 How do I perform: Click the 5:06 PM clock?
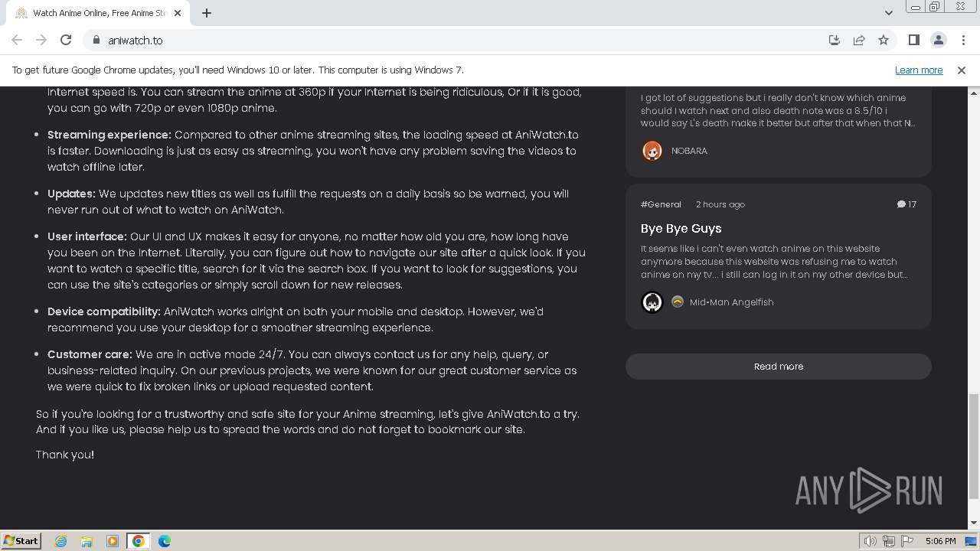click(x=940, y=541)
